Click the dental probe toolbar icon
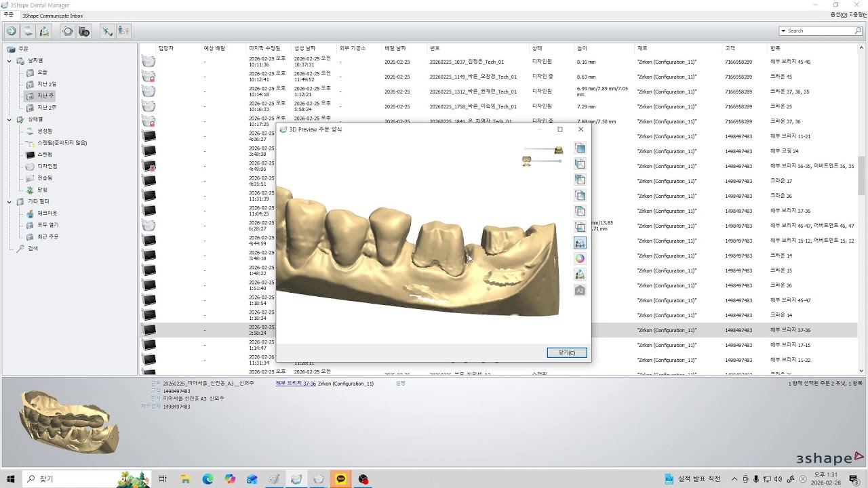Screen dimensions: 868x488 pyautogui.click(x=107, y=30)
